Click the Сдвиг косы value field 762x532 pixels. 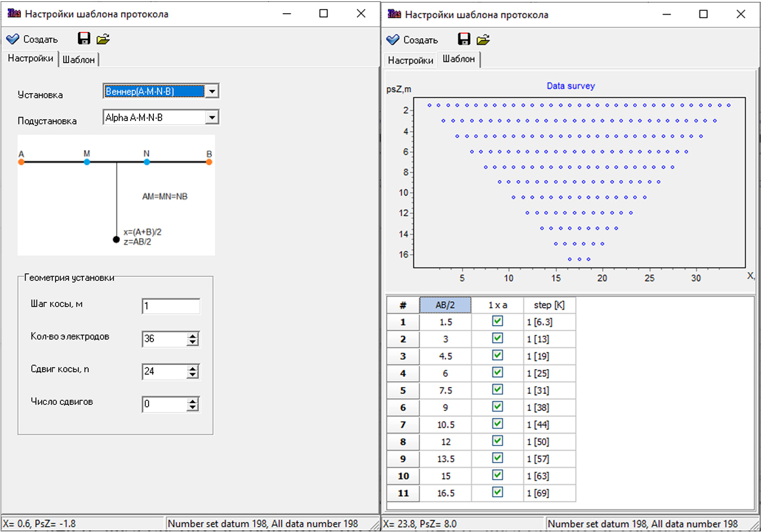[165, 372]
